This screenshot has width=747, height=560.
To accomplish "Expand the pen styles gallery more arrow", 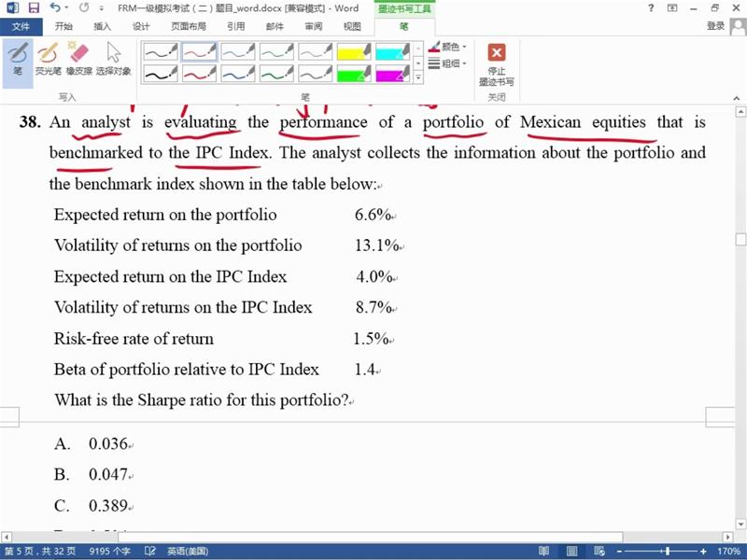I will click(x=417, y=75).
